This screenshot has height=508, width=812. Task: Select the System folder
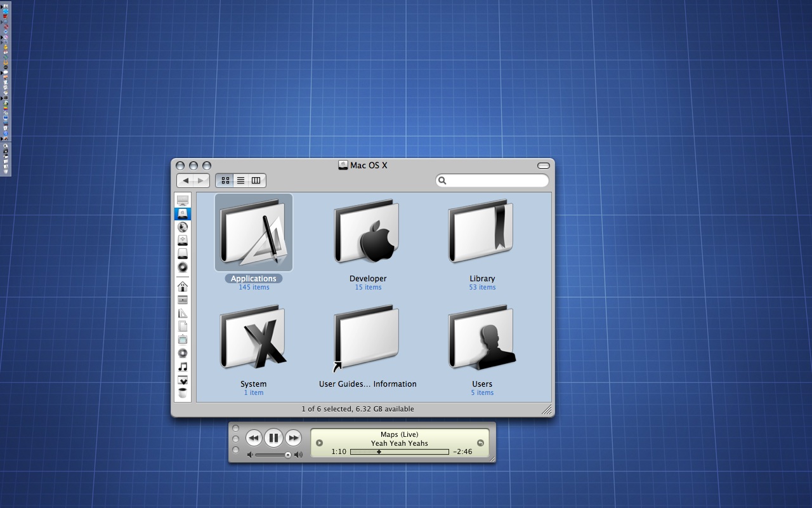[x=254, y=338]
